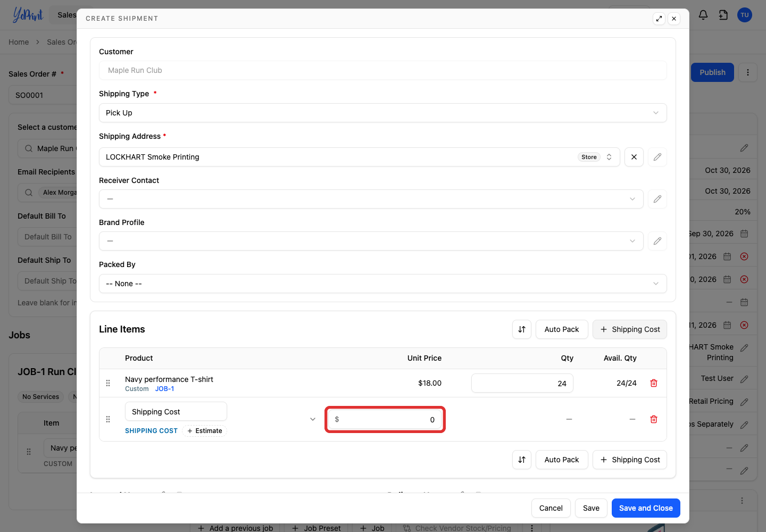766x532 pixels.
Task: Click Save and Close
Action: tap(646, 508)
